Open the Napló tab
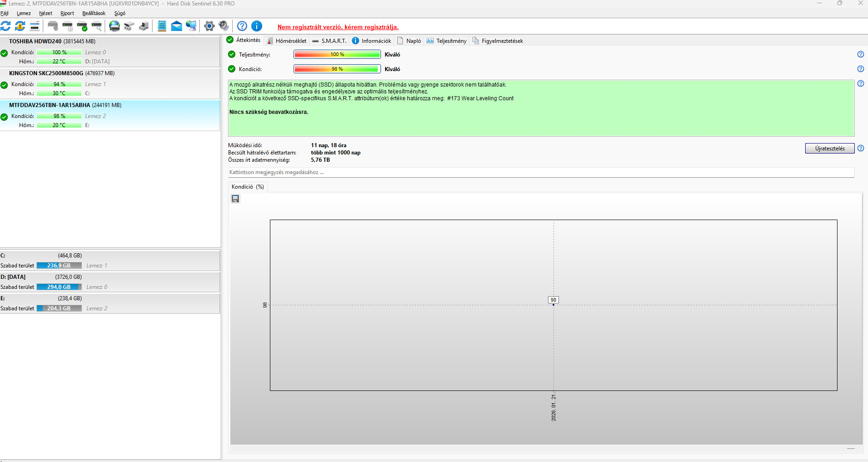The image size is (868, 462). click(409, 41)
